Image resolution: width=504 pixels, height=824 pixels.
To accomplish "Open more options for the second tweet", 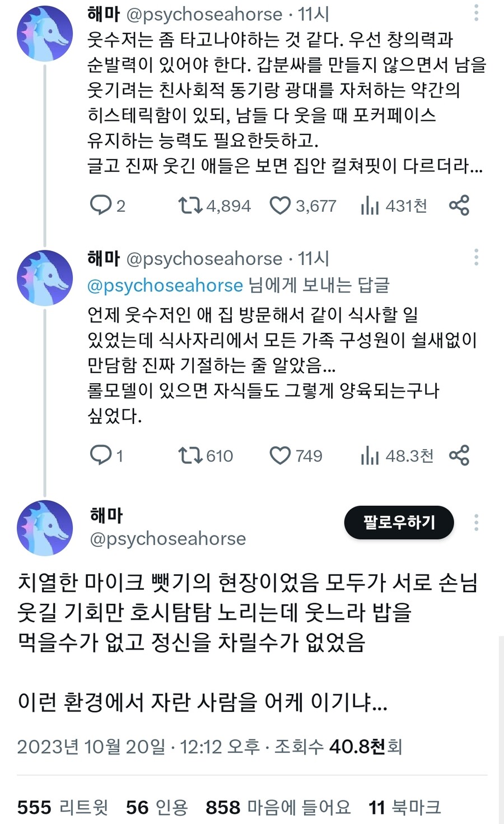I will click(x=476, y=258).
